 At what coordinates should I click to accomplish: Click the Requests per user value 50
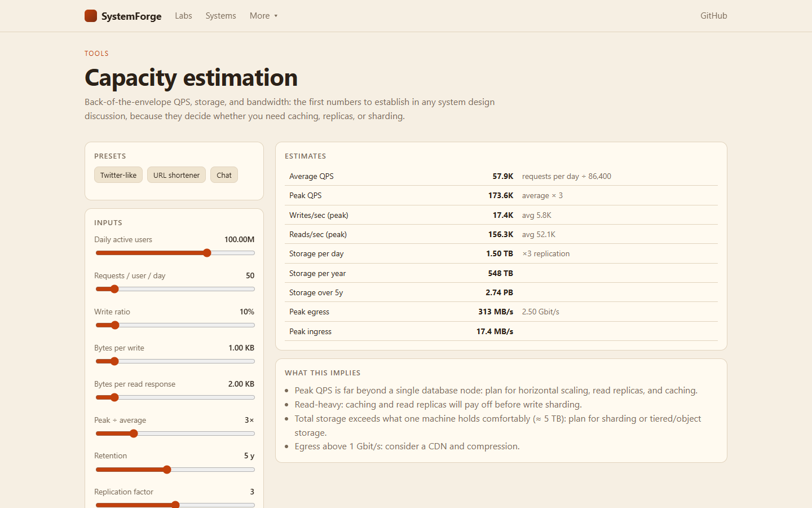250,275
